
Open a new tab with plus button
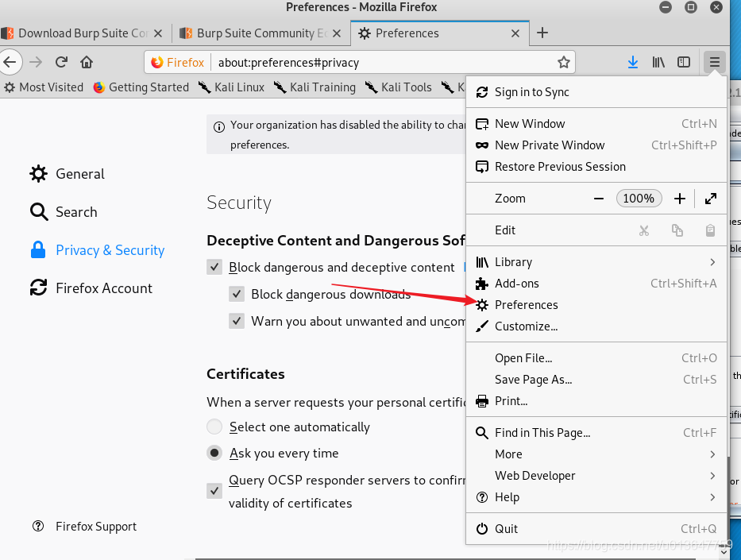tap(542, 33)
